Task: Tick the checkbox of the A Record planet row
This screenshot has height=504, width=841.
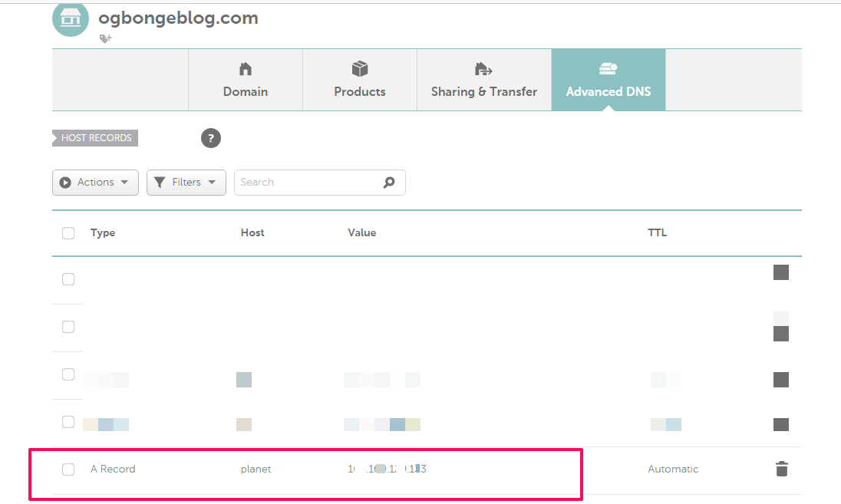Action: point(68,469)
